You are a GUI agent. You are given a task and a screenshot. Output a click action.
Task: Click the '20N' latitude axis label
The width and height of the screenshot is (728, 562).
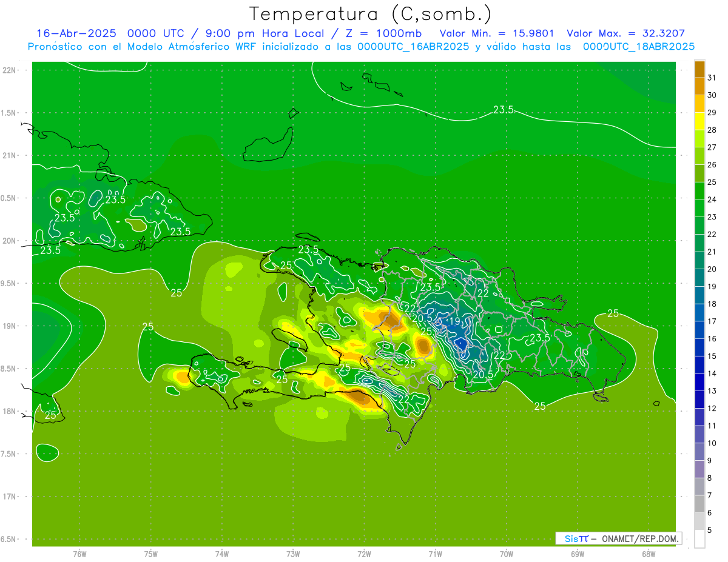pyautogui.click(x=9, y=241)
